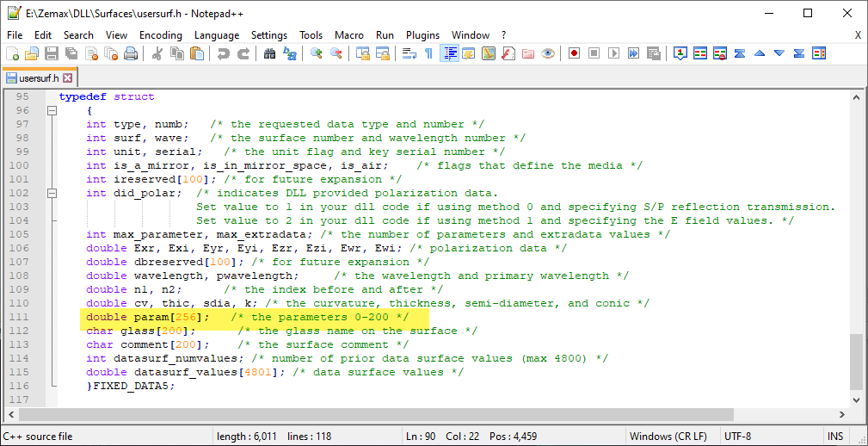The height and width of the screenshot is (446, 868).
Task: Open the Macro menu
Action: tap(349, 35)
